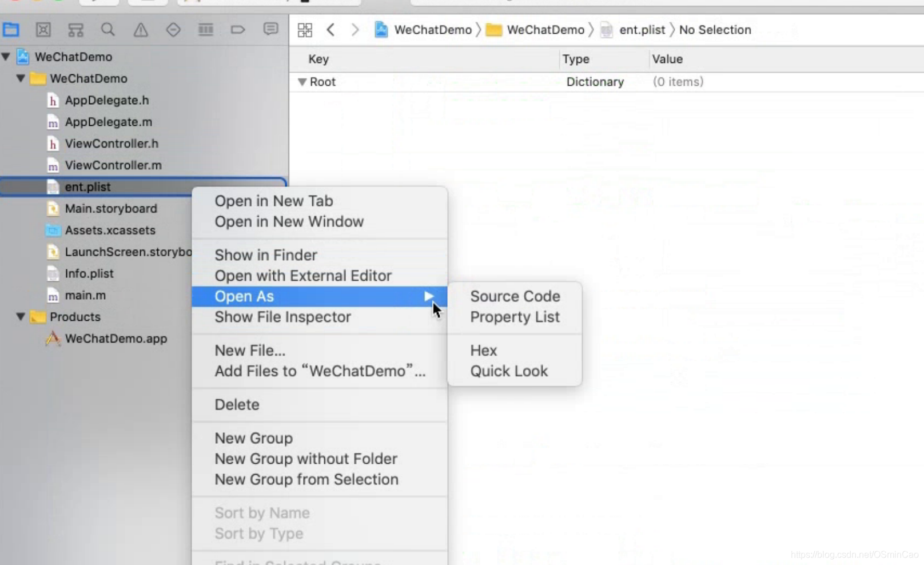The image size is (924, 565).
Task: Choose Open in New Tab
Action: coord(320,201)
